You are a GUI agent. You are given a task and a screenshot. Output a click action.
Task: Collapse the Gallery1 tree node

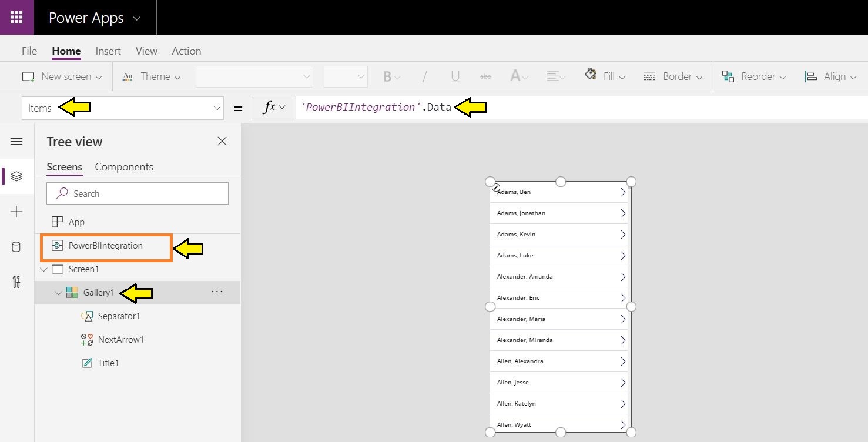click(x=58, y=292)
